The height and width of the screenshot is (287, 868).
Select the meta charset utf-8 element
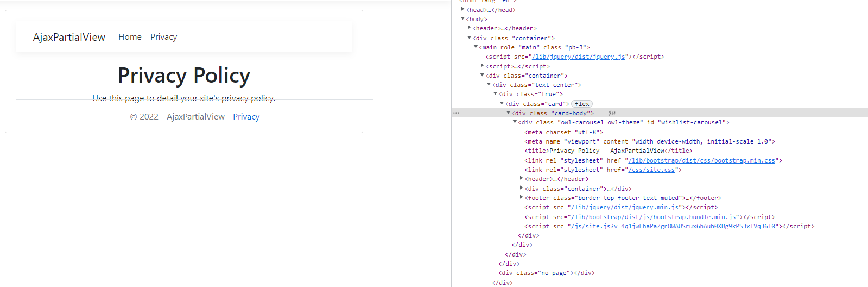point(563,132)
